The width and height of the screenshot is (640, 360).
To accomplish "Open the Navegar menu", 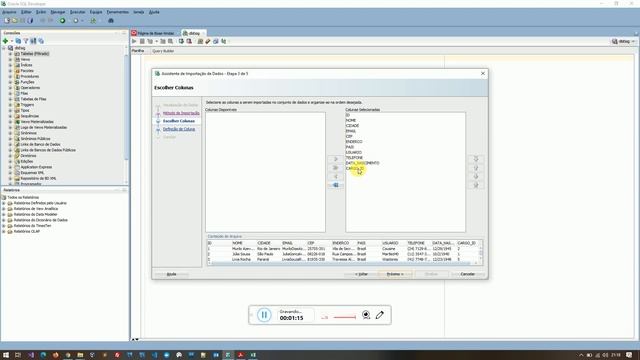I will click(x=58, y=12).
